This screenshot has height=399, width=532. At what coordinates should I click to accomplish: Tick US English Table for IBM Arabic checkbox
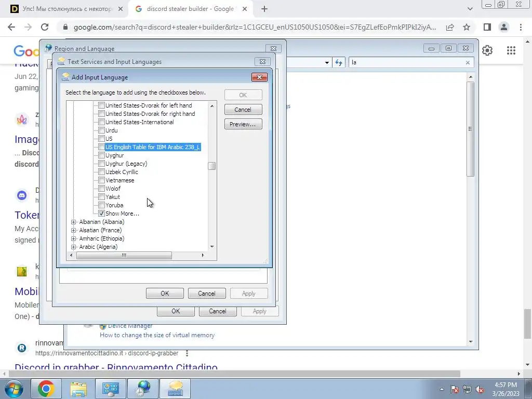(101, 147)
